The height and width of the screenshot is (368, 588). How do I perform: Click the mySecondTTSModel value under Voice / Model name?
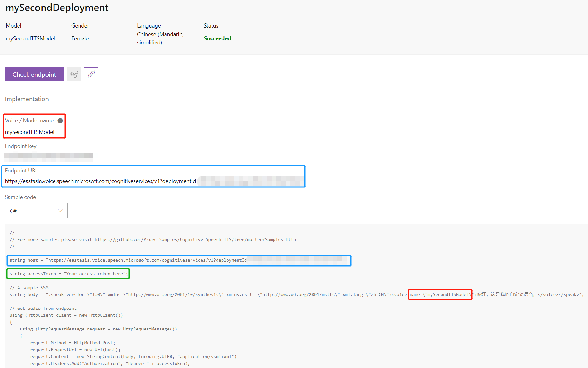pyautogui.click(x=30, y=132)
